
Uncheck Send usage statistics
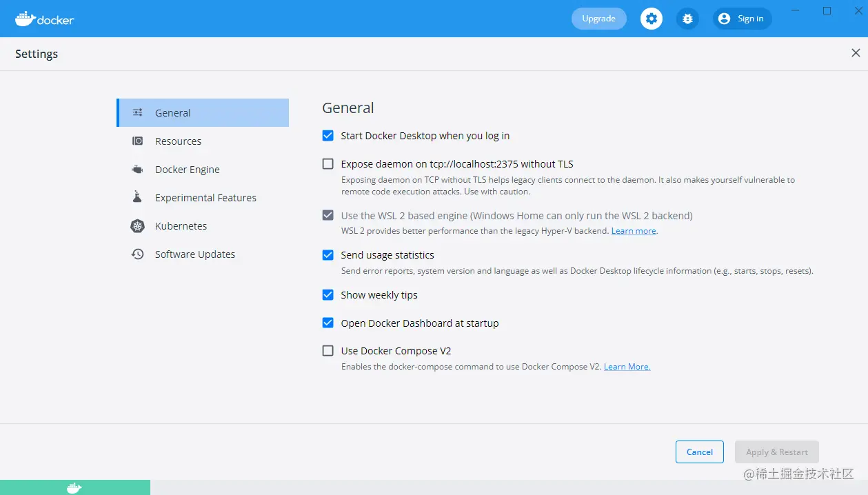pyautogui.click(x=328, y=255)
